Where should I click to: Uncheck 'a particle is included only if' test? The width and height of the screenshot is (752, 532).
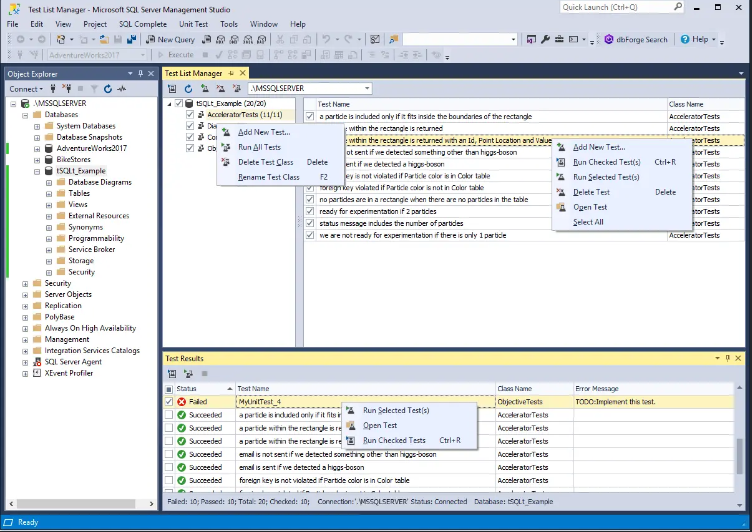tap(310, 116)
